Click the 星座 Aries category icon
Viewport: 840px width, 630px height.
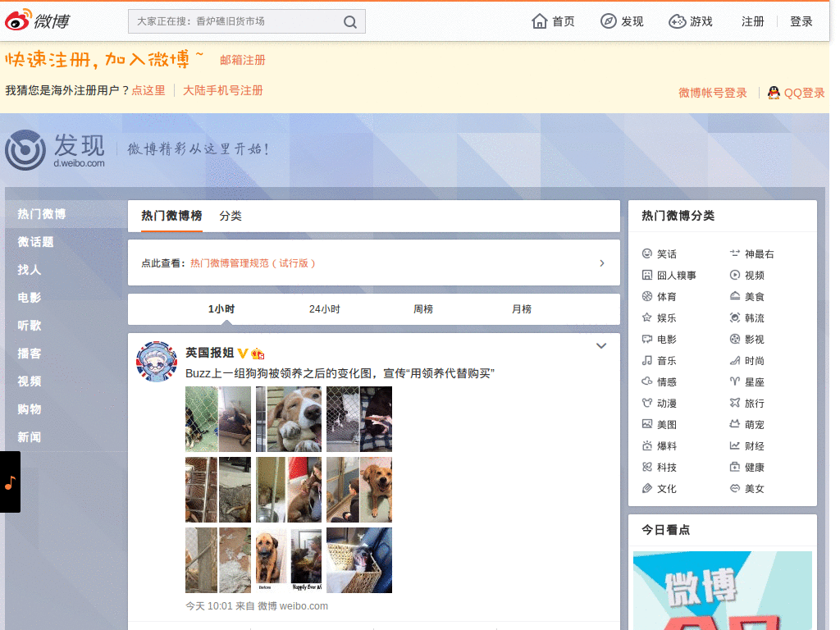[x=734, y=381]
